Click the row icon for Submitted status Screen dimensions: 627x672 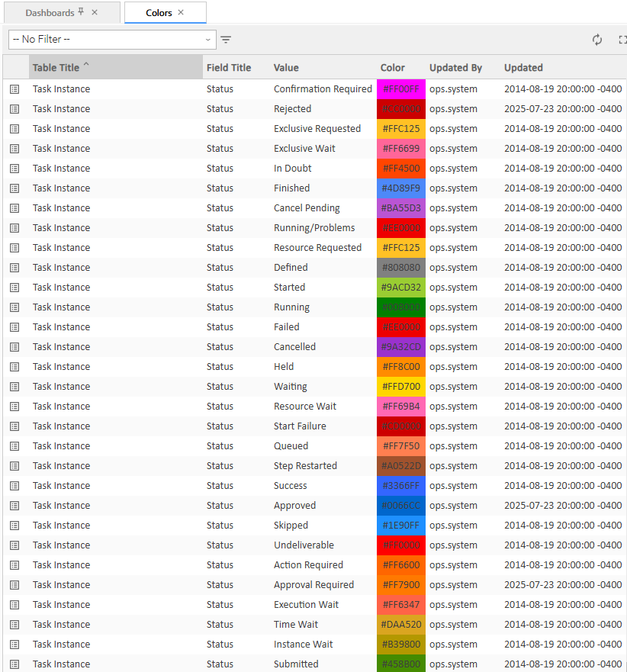click(x=14, y=664)
